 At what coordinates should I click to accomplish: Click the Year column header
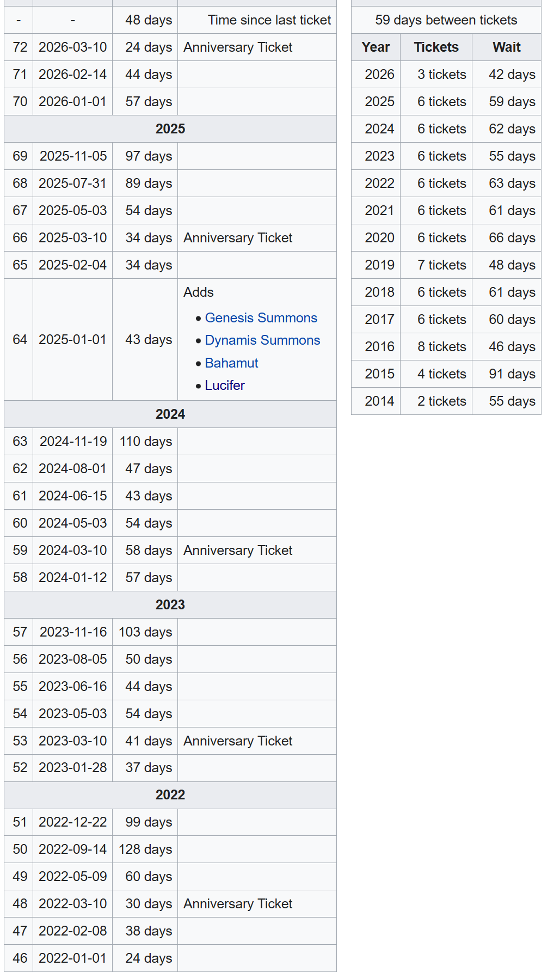(376, 47)
